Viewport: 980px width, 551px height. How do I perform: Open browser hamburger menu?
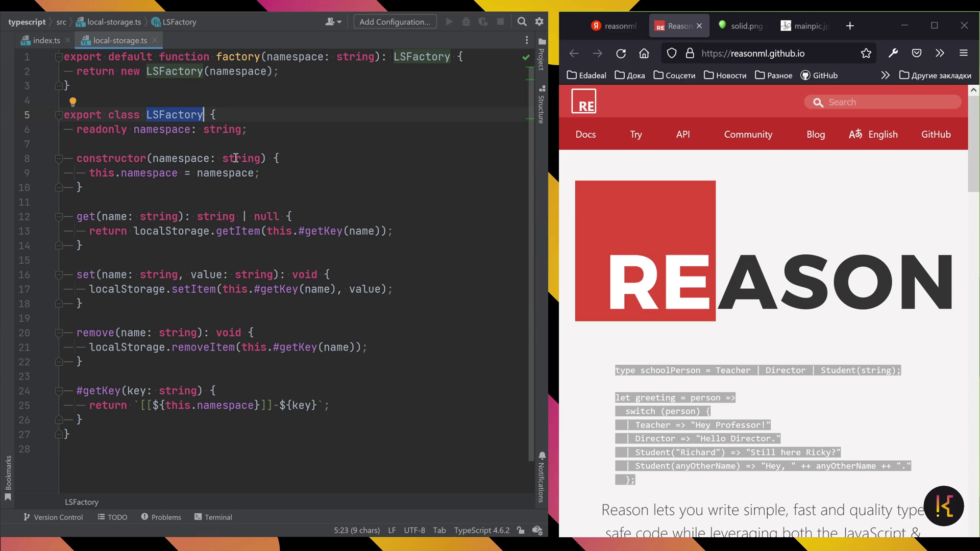pyautogui.click(x=964, y=53)
